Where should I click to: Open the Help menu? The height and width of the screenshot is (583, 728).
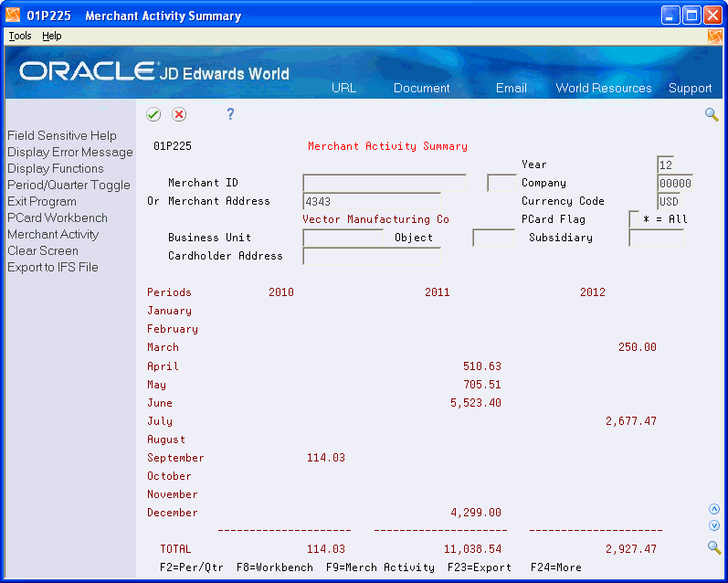(51, 36)
